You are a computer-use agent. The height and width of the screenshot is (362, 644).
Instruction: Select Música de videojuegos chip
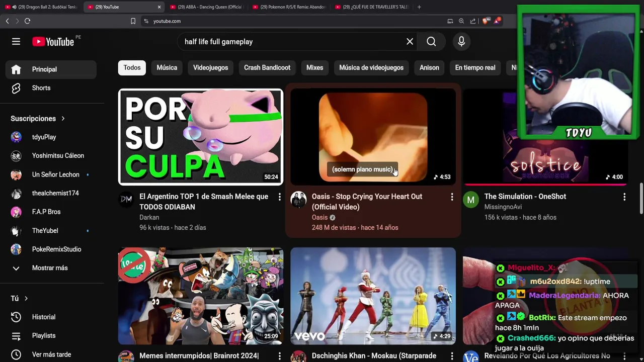(371, 68)
